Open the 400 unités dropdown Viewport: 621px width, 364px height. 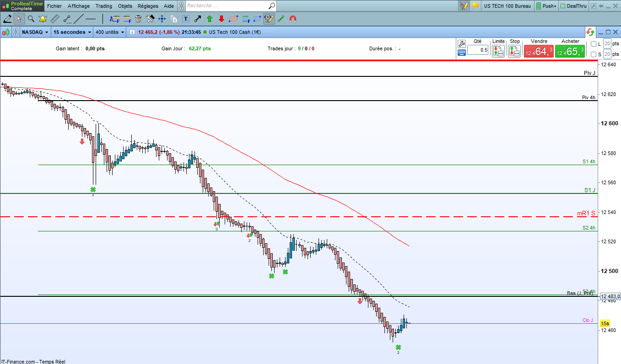coord(110,32)
